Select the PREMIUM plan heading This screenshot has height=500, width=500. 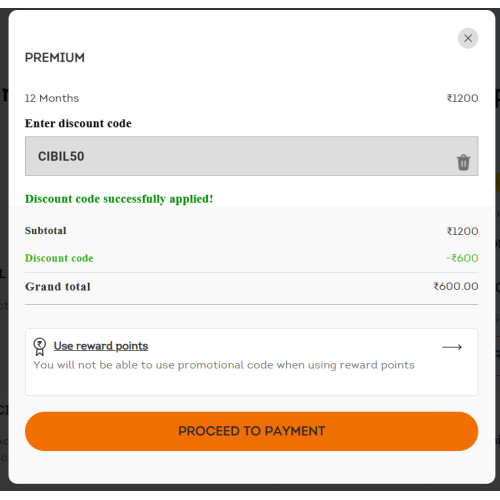point(55,58)
